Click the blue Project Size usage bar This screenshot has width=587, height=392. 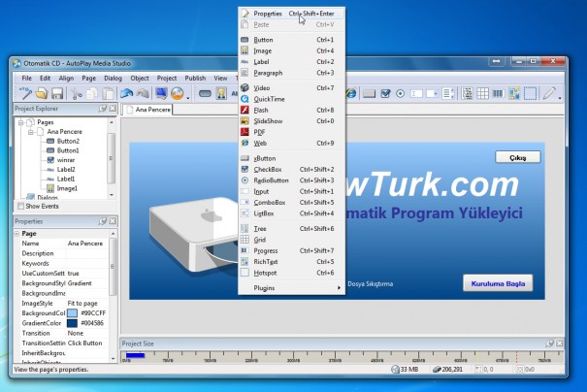coord(135,355)
